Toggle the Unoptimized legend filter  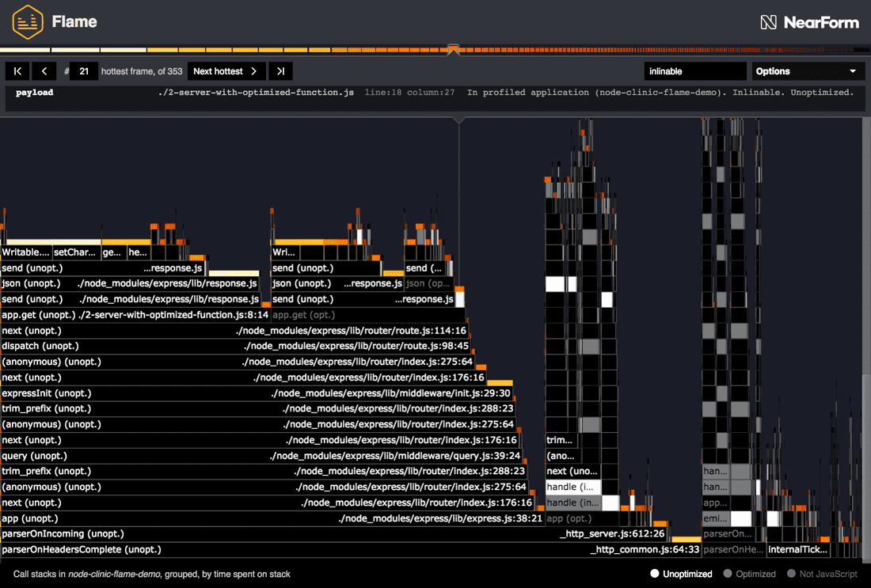click(x=681, y=574)
